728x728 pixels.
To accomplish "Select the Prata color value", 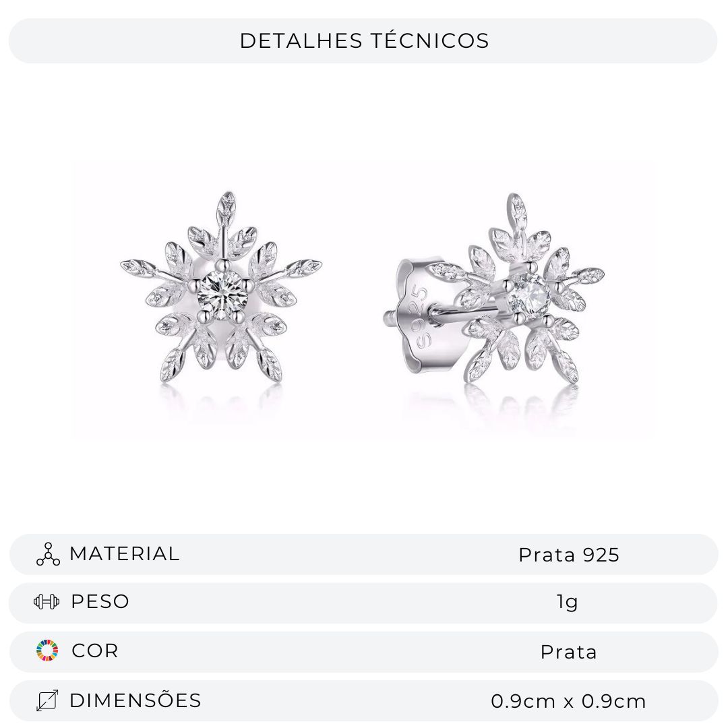I will click(x=568, y=652).
